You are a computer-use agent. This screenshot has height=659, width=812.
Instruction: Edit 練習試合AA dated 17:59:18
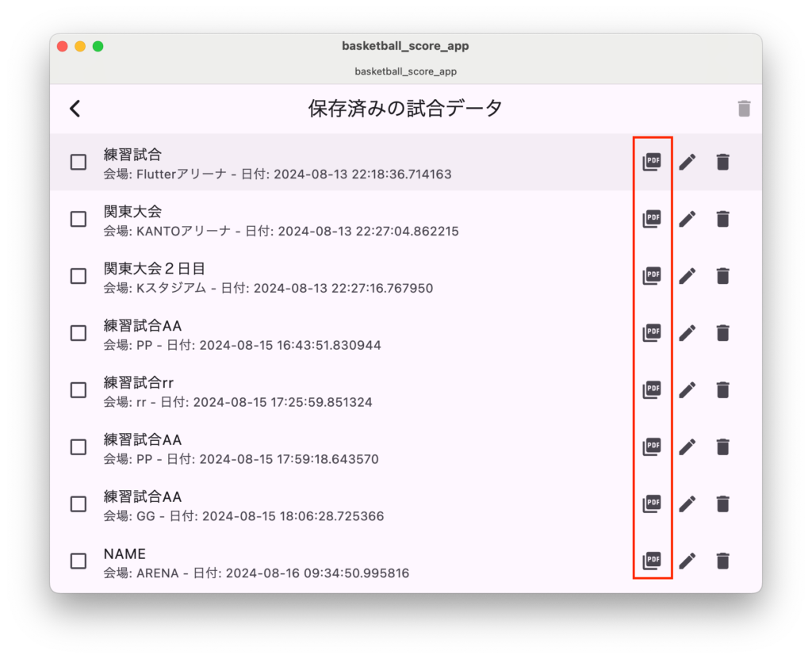(x=688, y=447)
